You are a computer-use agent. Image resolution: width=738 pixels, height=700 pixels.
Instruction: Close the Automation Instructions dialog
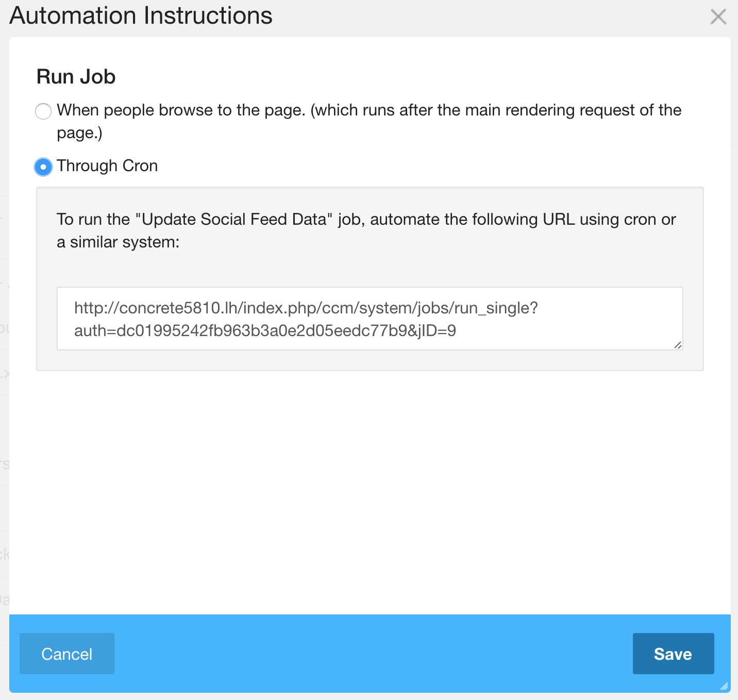coord(718,17)
